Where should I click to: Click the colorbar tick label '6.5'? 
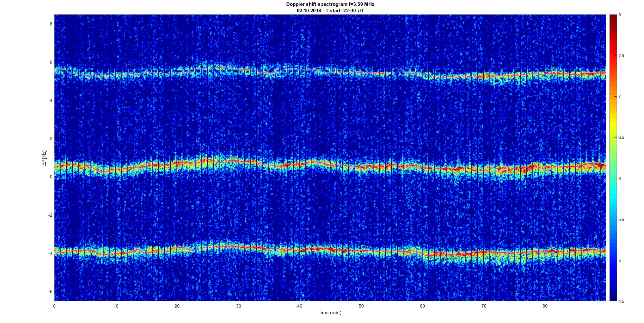click(x=621, y=138)
